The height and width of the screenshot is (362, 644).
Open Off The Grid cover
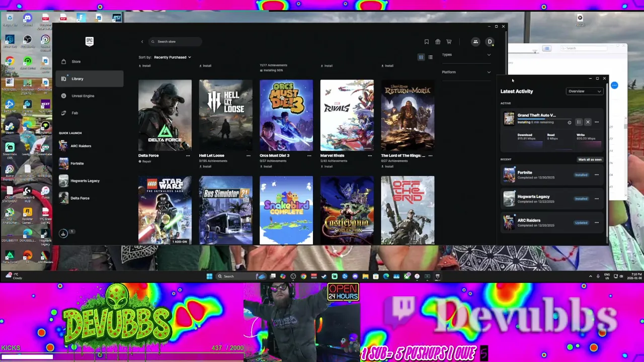408,210
